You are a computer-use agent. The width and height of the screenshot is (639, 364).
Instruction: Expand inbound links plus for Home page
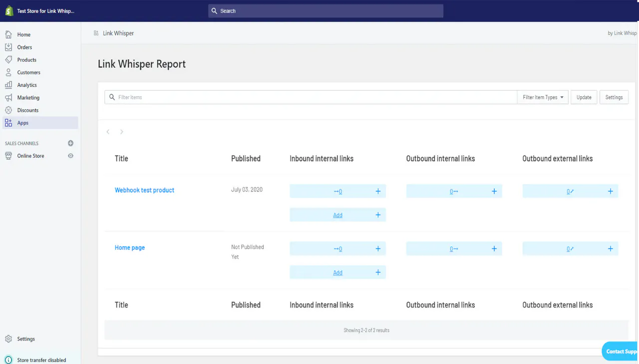click(378, 248)
